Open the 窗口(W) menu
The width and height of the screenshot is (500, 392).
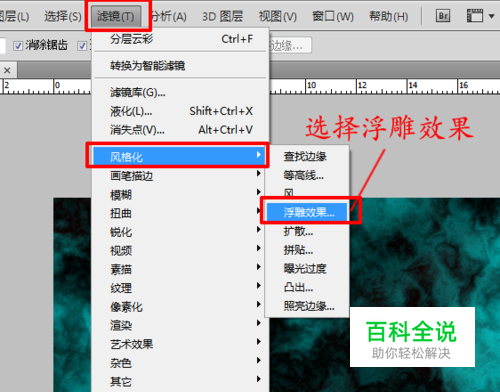pos(333,16)
